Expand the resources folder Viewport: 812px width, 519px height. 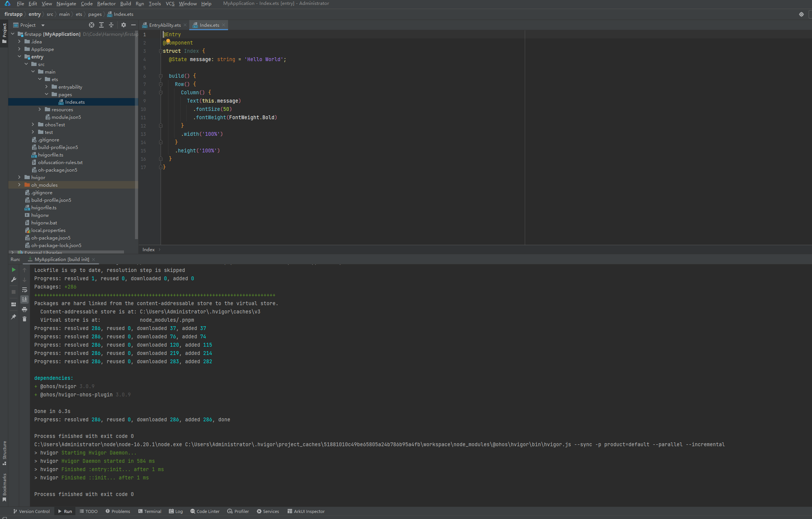pos(40,109)
